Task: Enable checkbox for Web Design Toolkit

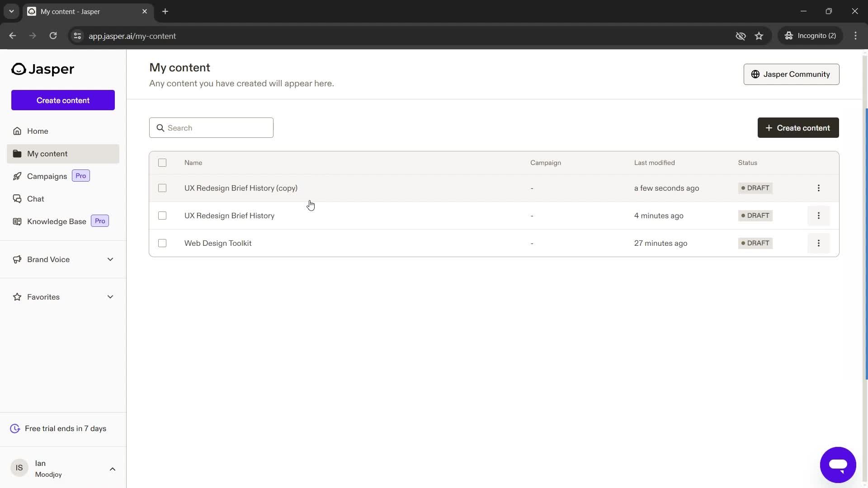Action: [161, 243]
